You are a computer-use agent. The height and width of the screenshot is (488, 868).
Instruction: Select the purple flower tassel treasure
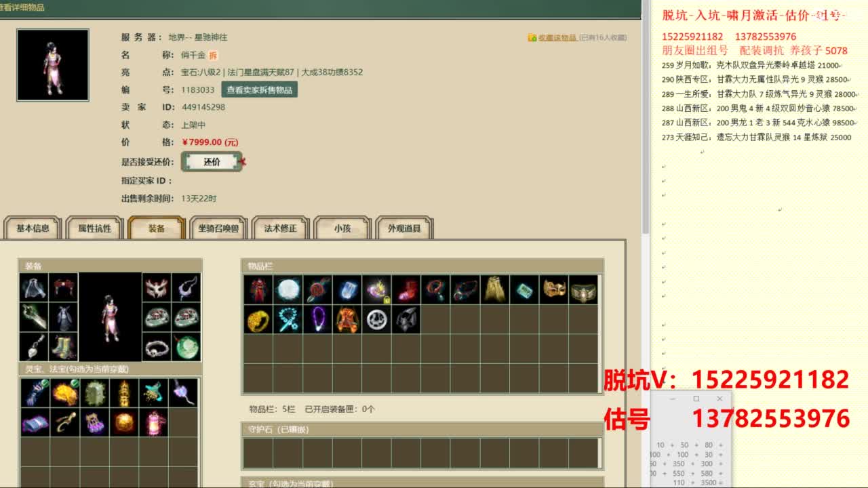point(183,393)
